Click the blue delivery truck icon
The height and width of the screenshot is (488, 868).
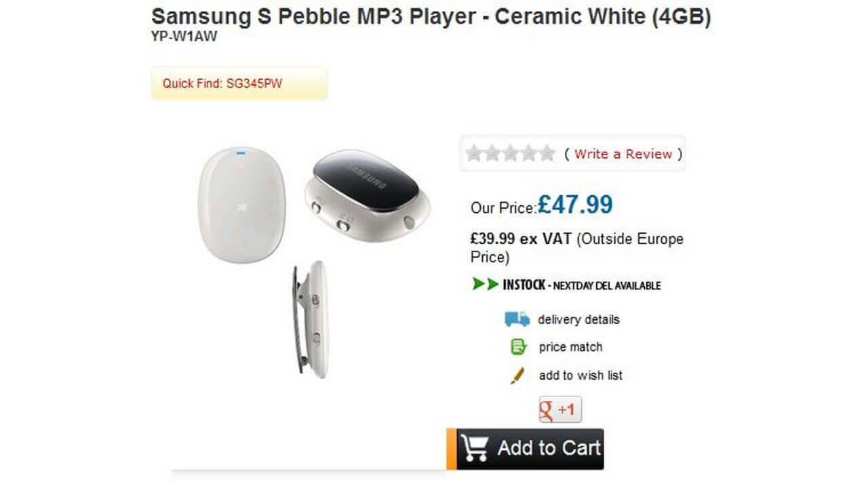pyautogui.click(x=517, y=319)
